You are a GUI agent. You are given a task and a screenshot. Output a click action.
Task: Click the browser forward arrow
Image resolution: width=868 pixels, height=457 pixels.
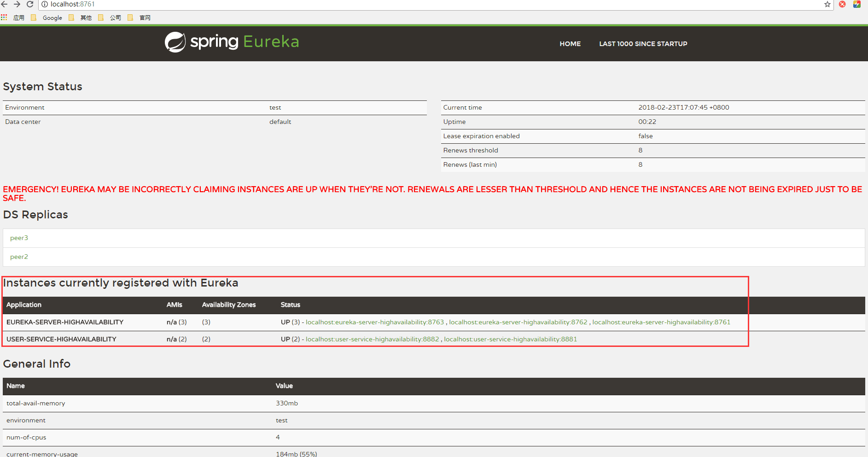pyautogui.click(x=17, y=4)
